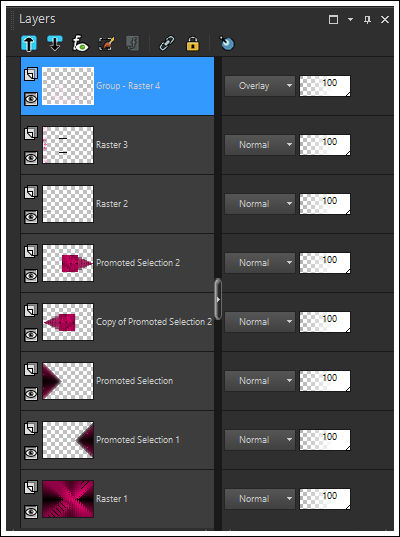
Task: Click the move layer down icon
Action: coord(55,43)
